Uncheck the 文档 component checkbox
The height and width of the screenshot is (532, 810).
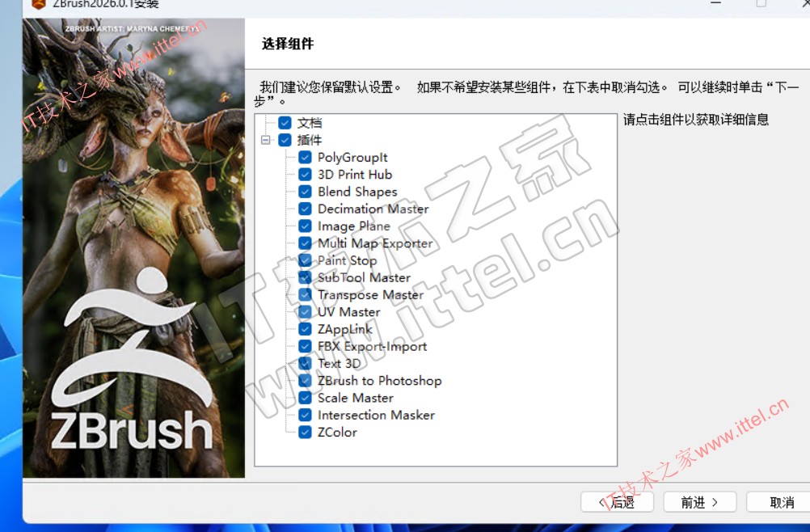click(285, 123)
